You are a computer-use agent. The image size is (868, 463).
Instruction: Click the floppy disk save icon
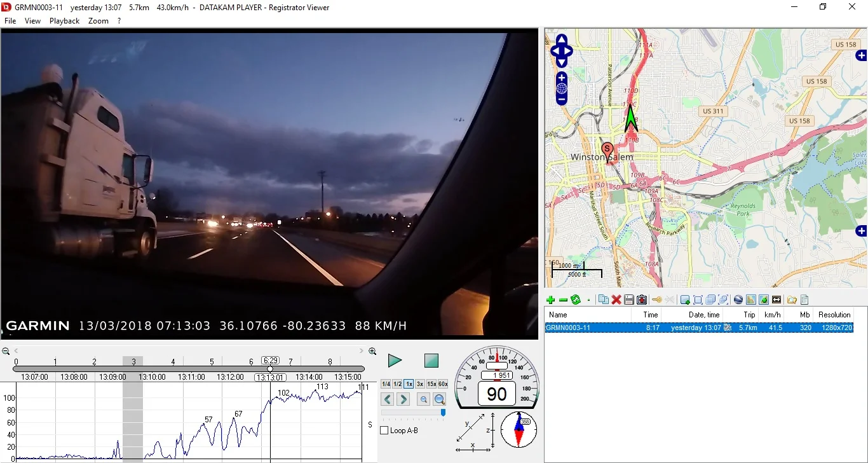coord(629,300)
